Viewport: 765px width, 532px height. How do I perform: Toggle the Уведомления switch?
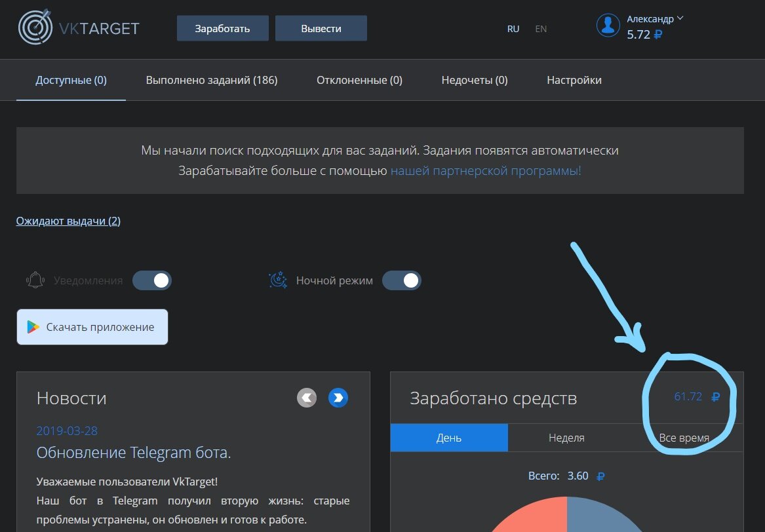point(152,280)
